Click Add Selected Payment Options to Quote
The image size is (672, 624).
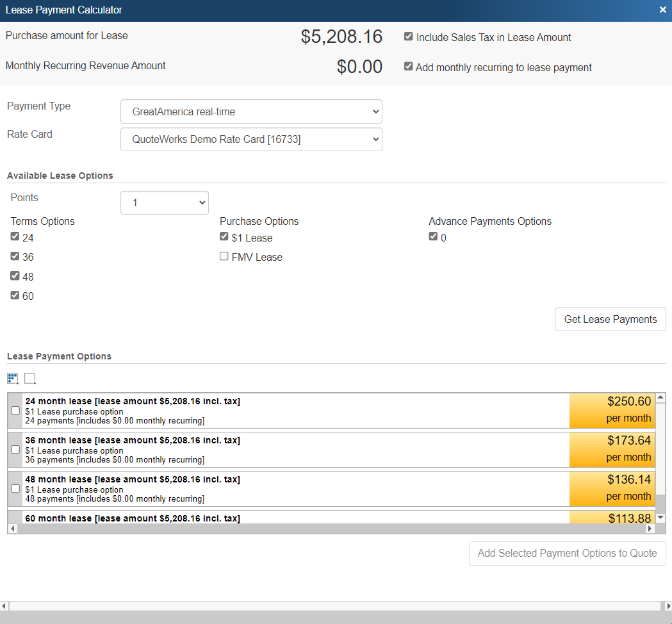(567, 554)
